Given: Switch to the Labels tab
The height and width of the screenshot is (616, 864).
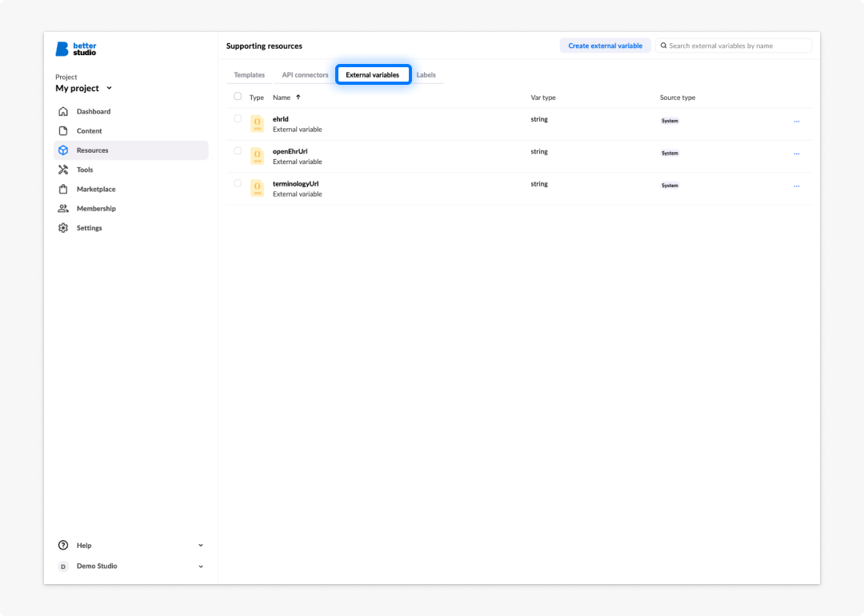Looking at the screenshot, I should [x=426, y=75].
